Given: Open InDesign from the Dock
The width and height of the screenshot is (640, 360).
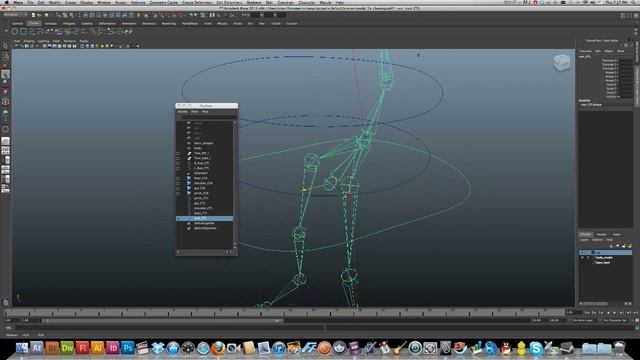Looking at the screenshot, I should point(113,348).
